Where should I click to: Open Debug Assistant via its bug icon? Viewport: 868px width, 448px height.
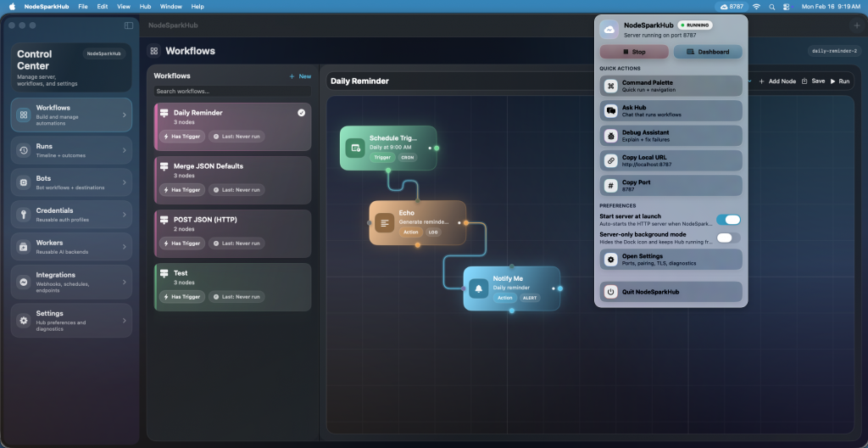click(x=610, y=136)
